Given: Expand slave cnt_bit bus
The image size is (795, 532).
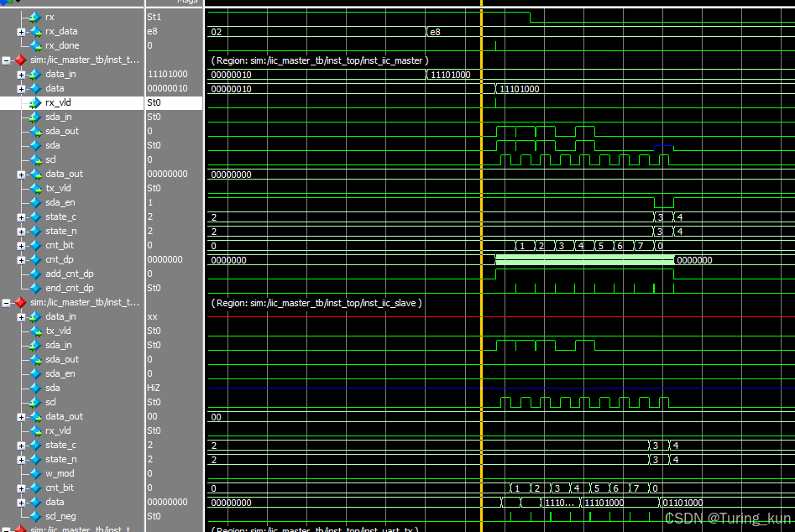Looking at the screenshot, I should click(21, 488).
